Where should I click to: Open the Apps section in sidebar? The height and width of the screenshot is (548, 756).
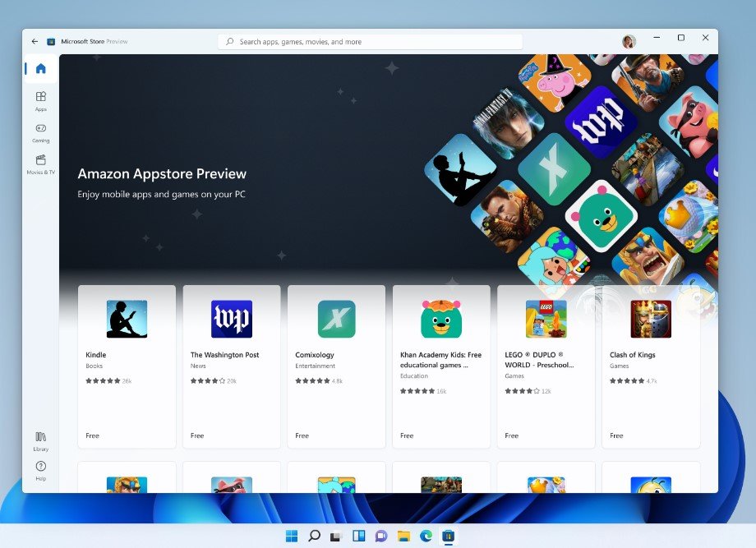coord(41,101)
